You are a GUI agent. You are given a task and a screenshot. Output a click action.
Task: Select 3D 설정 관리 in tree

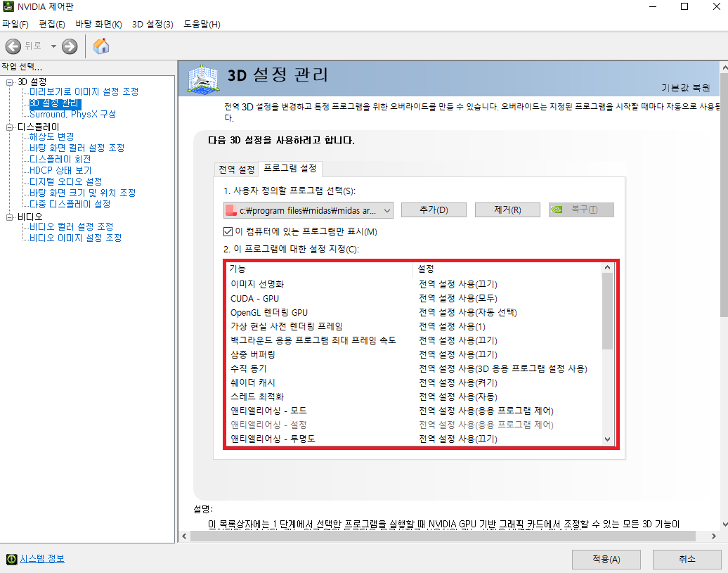pyautogui.click(x=56, y=103)
